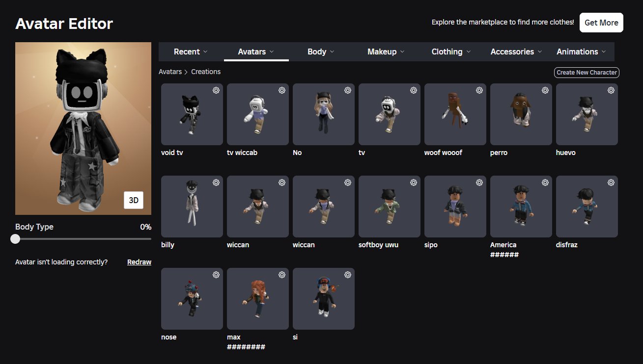This screenshot has height=364, width=643.
Task: Select the void tv avatar thumbnail
Action: click(x=192, y=114)
